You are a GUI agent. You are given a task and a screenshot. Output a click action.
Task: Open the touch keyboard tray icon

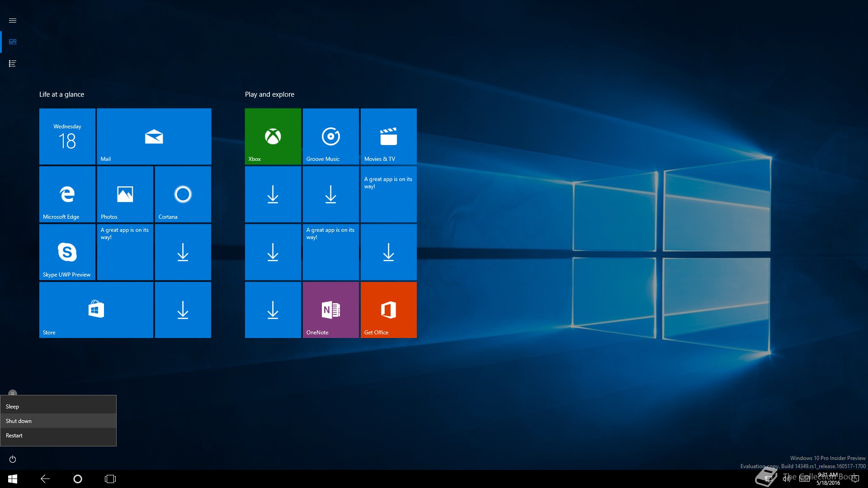(x=804, y=479)
